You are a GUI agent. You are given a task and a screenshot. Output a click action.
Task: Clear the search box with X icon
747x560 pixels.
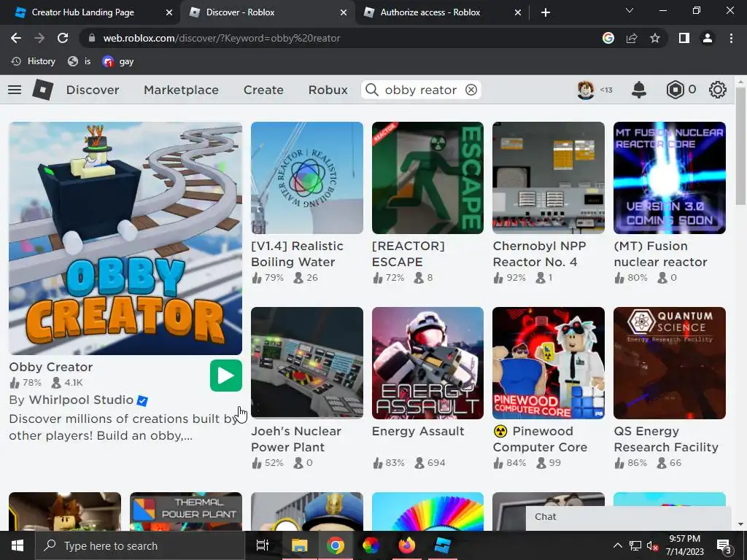click(471, 90)
